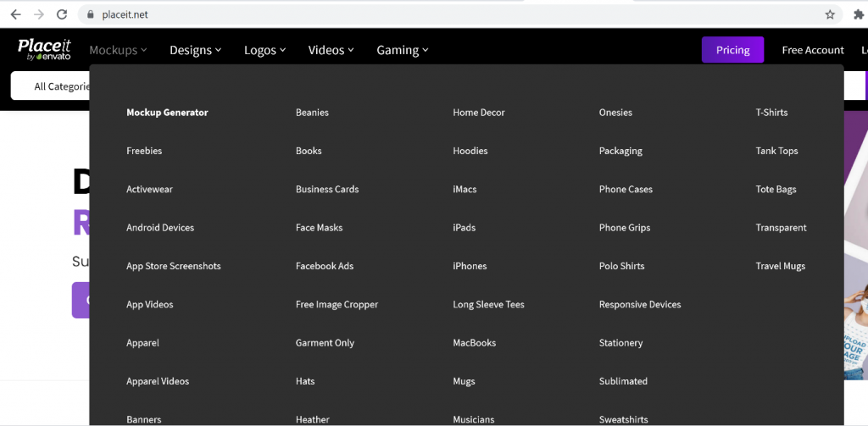This screenshot has height=426, width=868.
Task: Open the Banners category
Action: (x=143, y=419)
